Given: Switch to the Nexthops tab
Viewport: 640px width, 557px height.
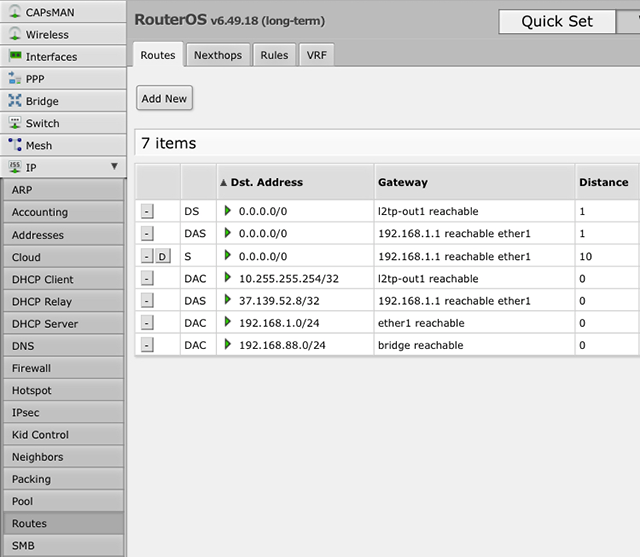Looking at the screenshot, I should 217,56.
